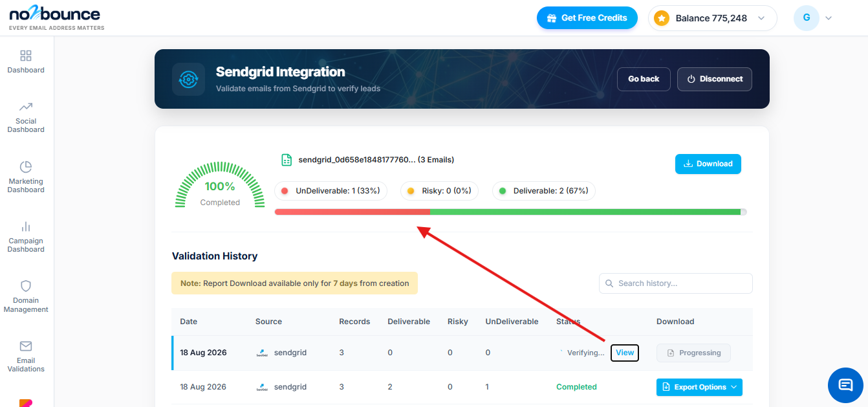Click the green file icon beside sendgrid filename
Image resolution: width=868 pixels, height=407 pixels.
pos(287,160)
